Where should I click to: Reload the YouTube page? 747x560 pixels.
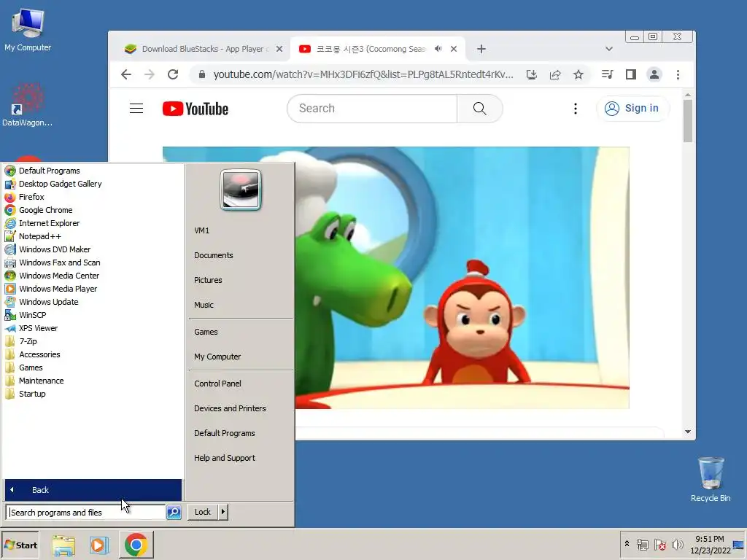[173, 74]
